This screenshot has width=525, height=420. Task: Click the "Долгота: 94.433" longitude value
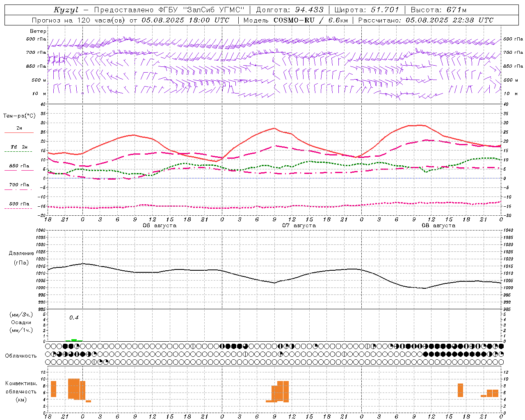tap(290, 10)
